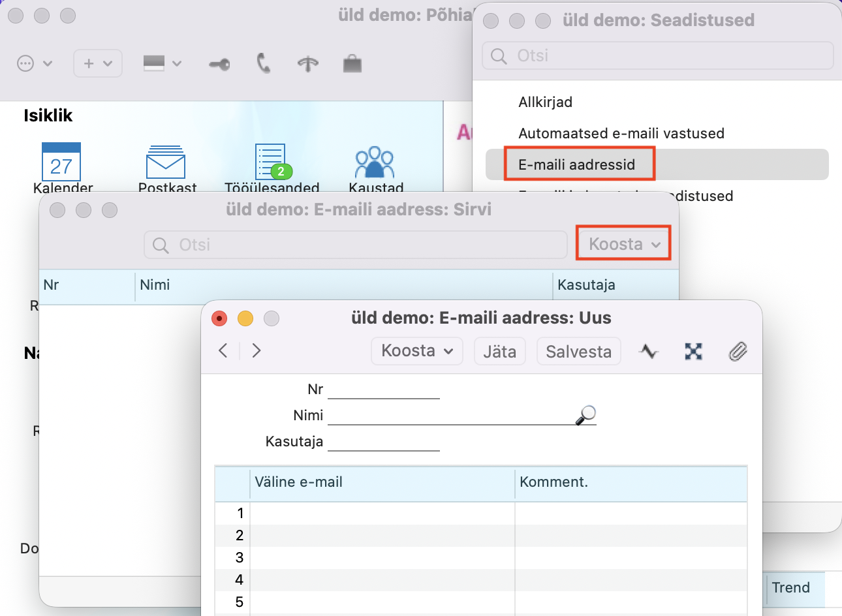Open the Postkast mailbox icon
This screenshot has width=842, height=616.
166,162
